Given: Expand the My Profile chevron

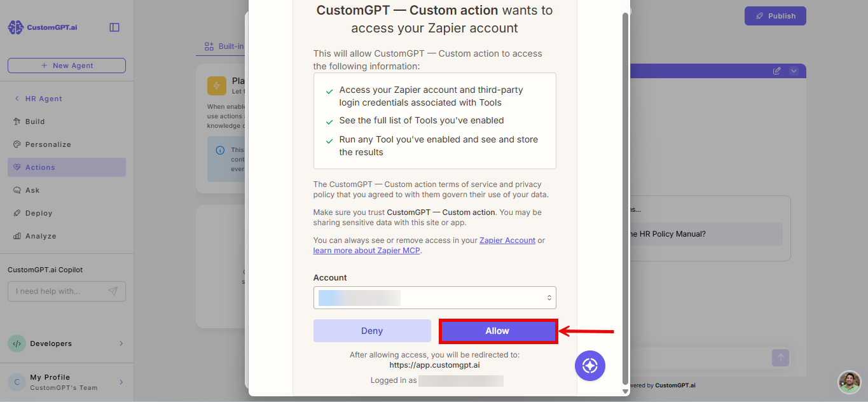Looking at the screenshot, I should [121, 382].
